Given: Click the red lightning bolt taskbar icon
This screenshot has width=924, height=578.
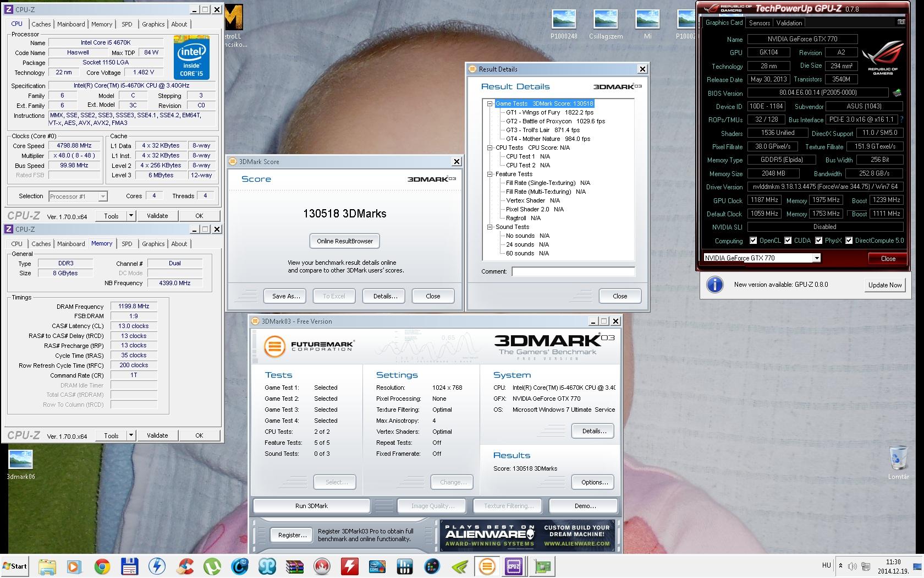Looking at the screenshot, I should point(349,566).
